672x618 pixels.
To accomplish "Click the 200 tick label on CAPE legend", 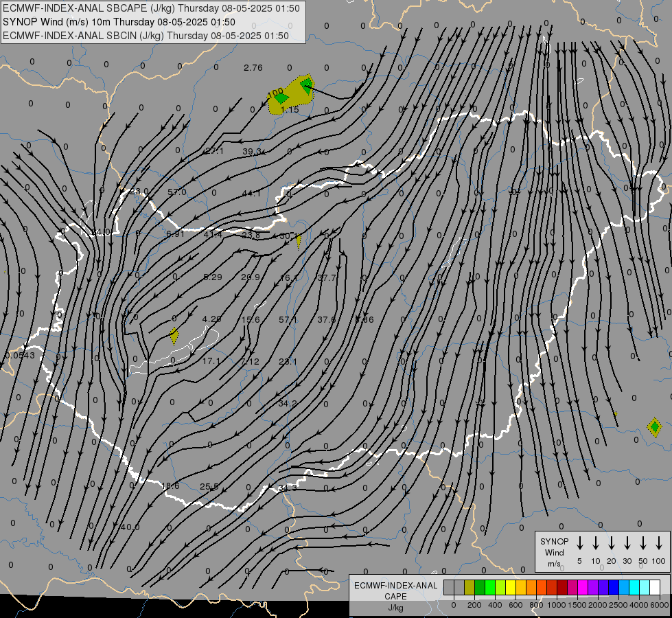I will 474,605.
